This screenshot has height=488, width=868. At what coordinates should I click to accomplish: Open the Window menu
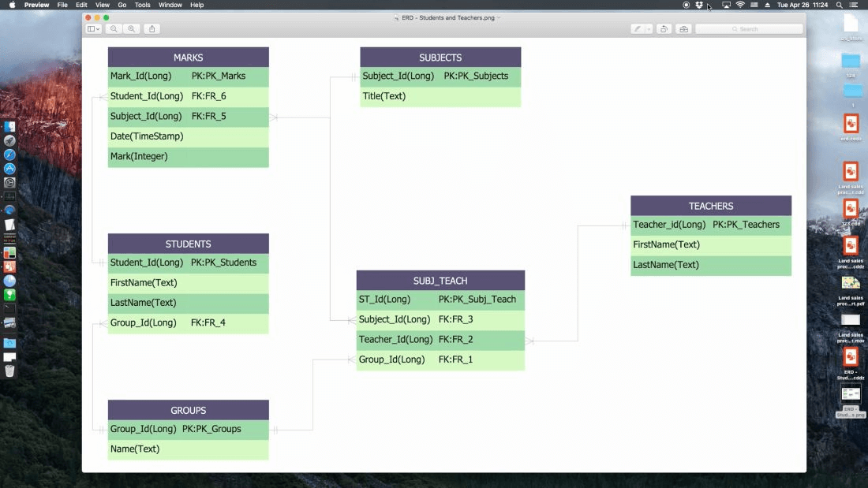pos(170,5)
